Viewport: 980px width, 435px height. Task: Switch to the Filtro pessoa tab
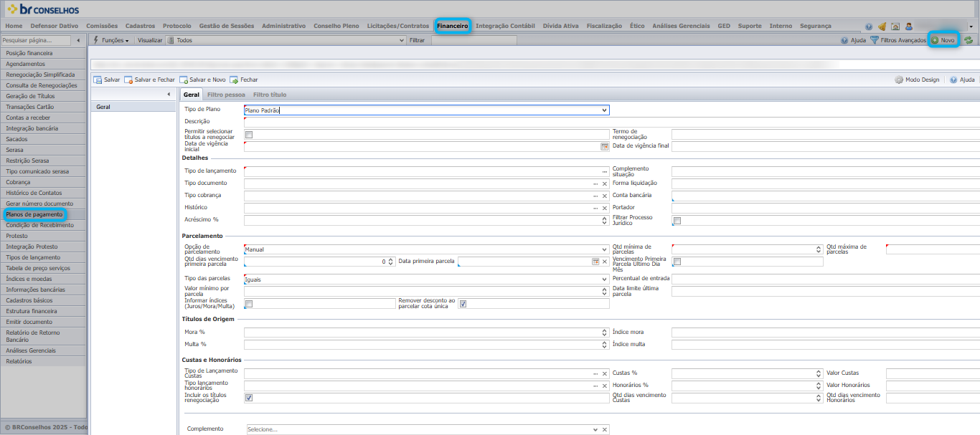click(226, 95)
